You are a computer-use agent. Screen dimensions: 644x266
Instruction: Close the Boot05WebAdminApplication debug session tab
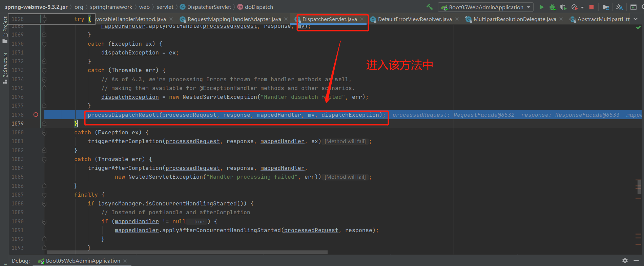125,261
